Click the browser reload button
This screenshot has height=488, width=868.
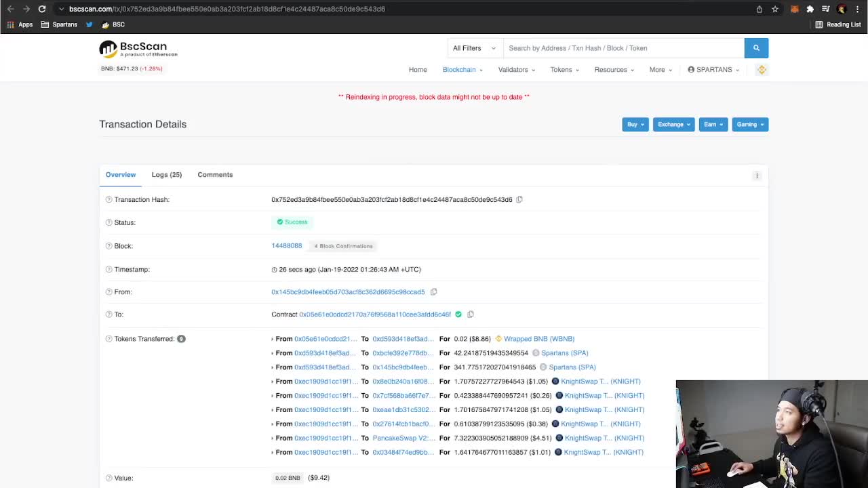click(x=42, y=9)
